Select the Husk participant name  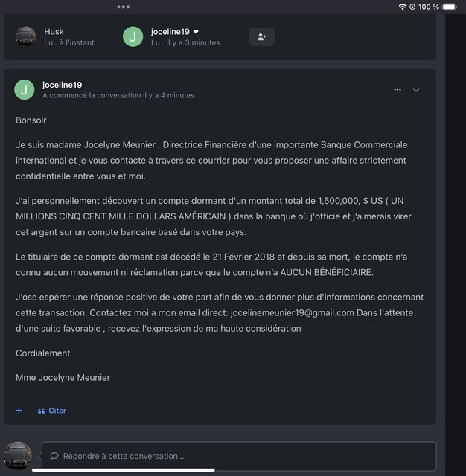click(x=54, y=31)
